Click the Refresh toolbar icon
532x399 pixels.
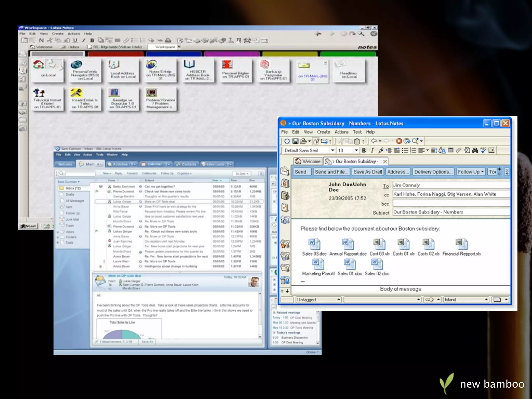[407, 141]
